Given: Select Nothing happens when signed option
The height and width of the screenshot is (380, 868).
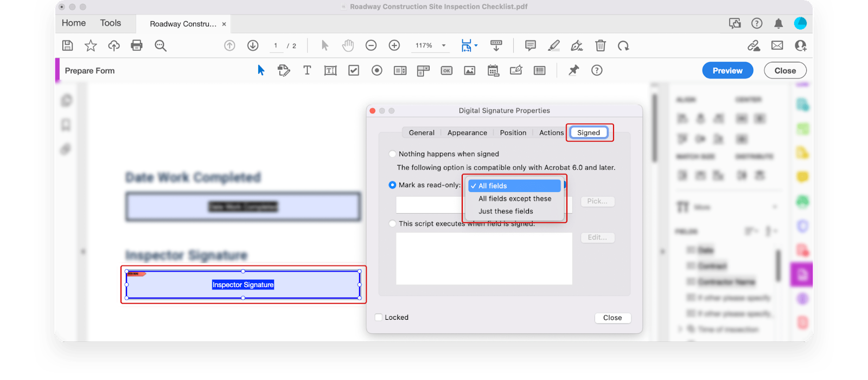Looking at the screenshot, I should 393,154.
